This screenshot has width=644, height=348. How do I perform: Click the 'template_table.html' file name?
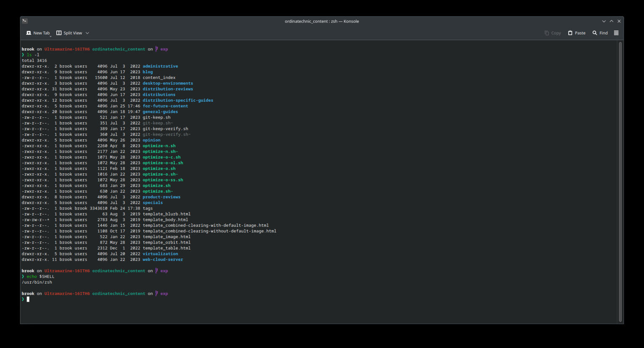pos(166,248)
